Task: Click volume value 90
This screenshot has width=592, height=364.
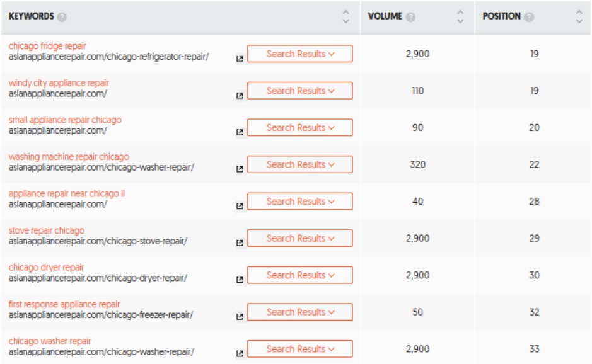Action: pyautogui.click(x=417, y=127)
